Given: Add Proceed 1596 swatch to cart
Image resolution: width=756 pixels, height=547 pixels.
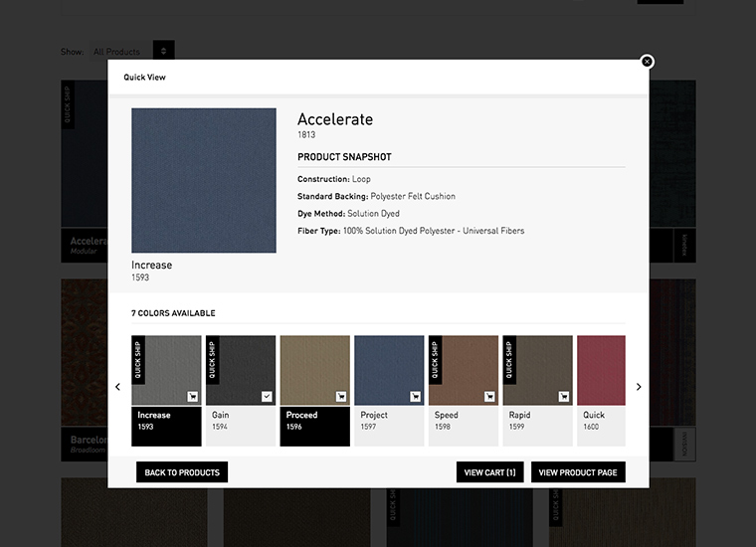Looking at the screenshot, I should point(341,397).
